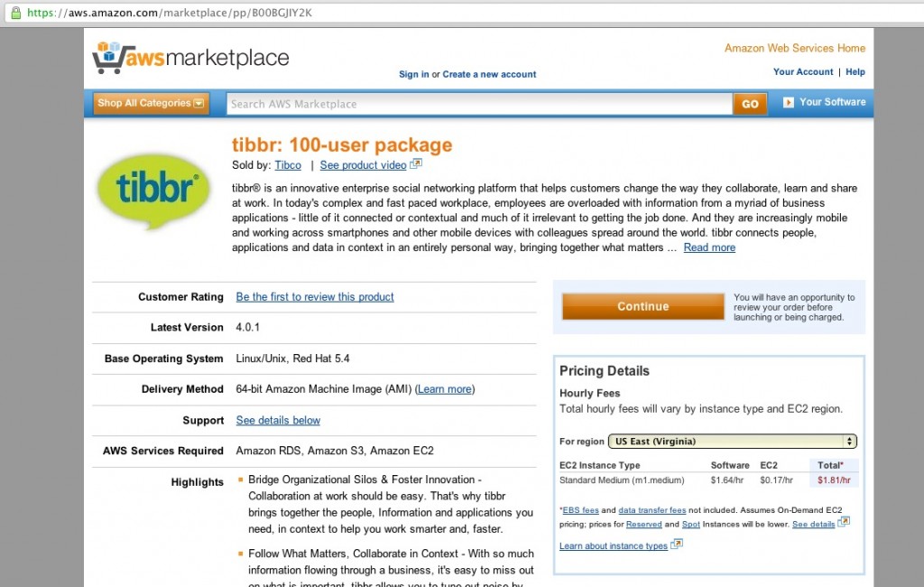Screen dimensions: 924x587
Task: Click the Customer Rating label
Action: pos(180,297)
